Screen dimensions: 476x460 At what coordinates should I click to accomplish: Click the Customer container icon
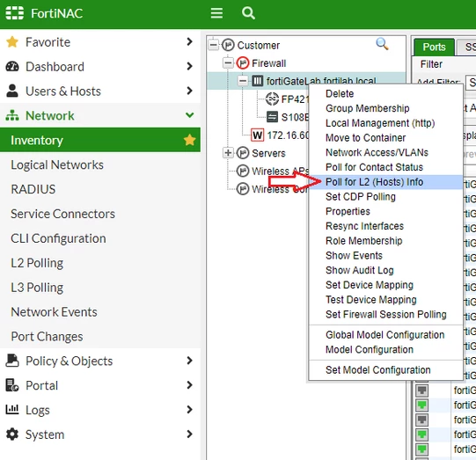pyautogui.click(x=228, y=45)
